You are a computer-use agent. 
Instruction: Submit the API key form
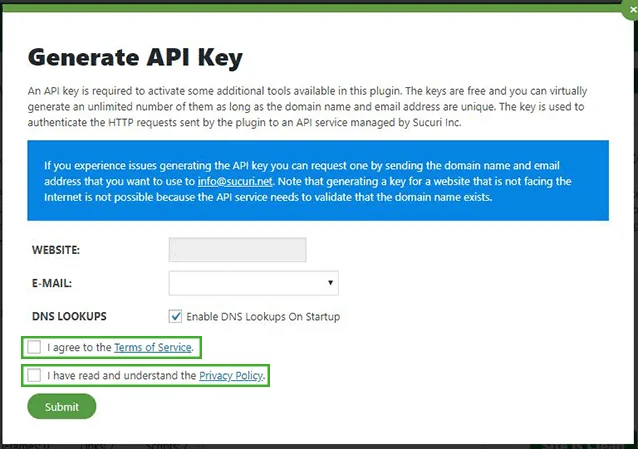62,406
